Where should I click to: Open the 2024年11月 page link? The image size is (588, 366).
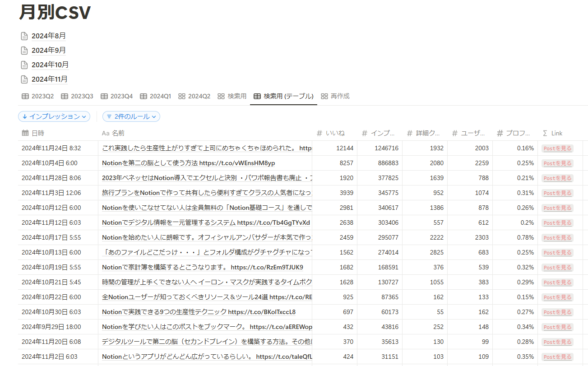pos(50,79)
